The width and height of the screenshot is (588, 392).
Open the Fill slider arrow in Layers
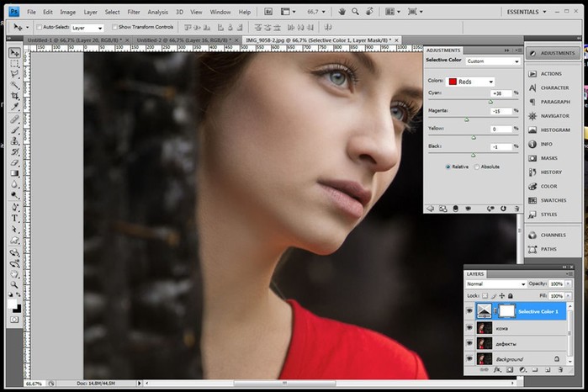coord(569,296)
